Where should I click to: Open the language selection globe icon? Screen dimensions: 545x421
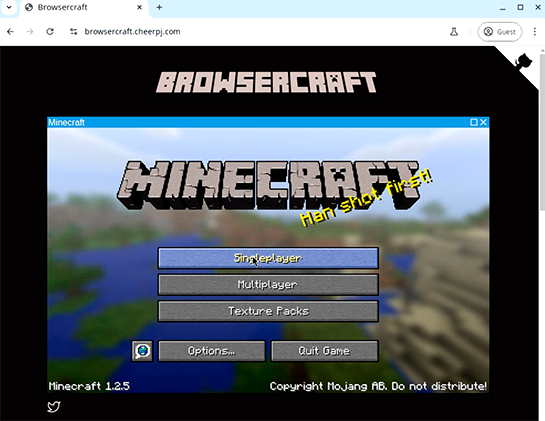tap(142, 351)
